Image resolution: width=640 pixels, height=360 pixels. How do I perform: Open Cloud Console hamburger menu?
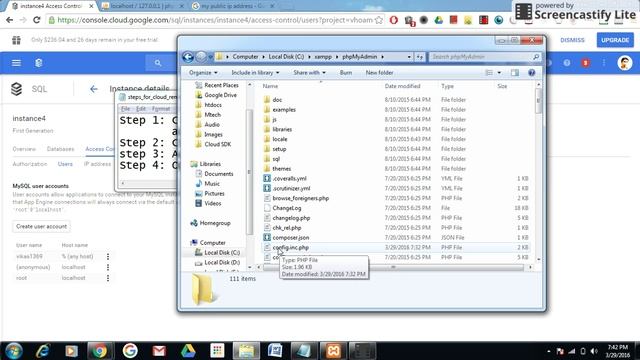(x=16, y=63)
